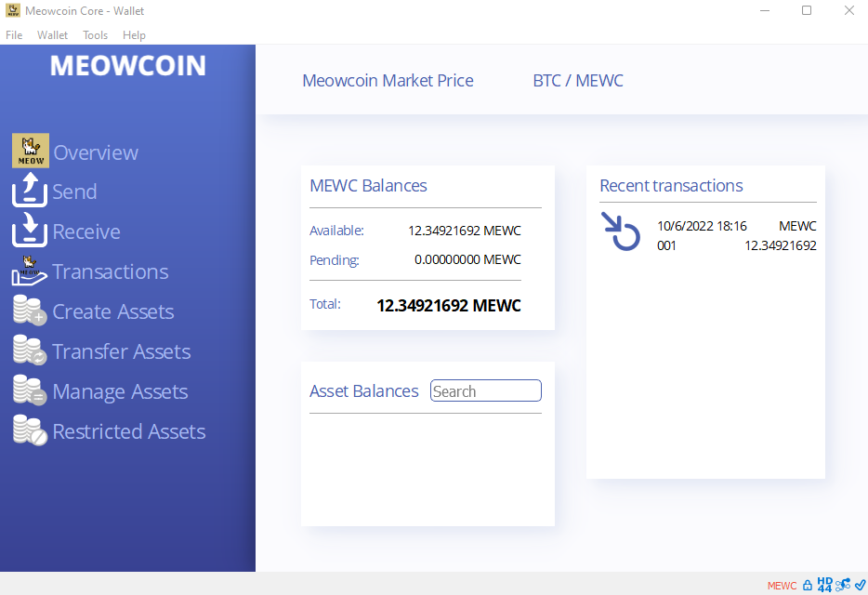Viewport: 868px width, 595px height.
Task: Click the MEOWCOIN logo title in sidebar
Action: (x=128, y=65)
